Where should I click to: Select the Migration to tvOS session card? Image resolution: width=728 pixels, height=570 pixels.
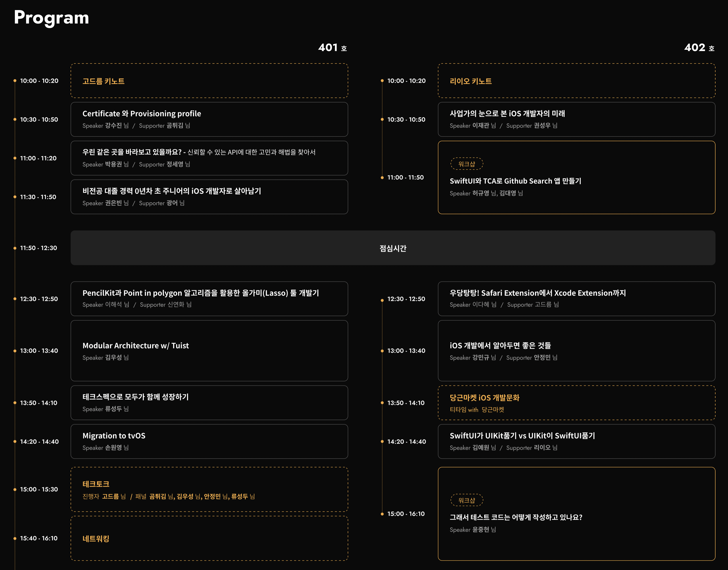209,441
